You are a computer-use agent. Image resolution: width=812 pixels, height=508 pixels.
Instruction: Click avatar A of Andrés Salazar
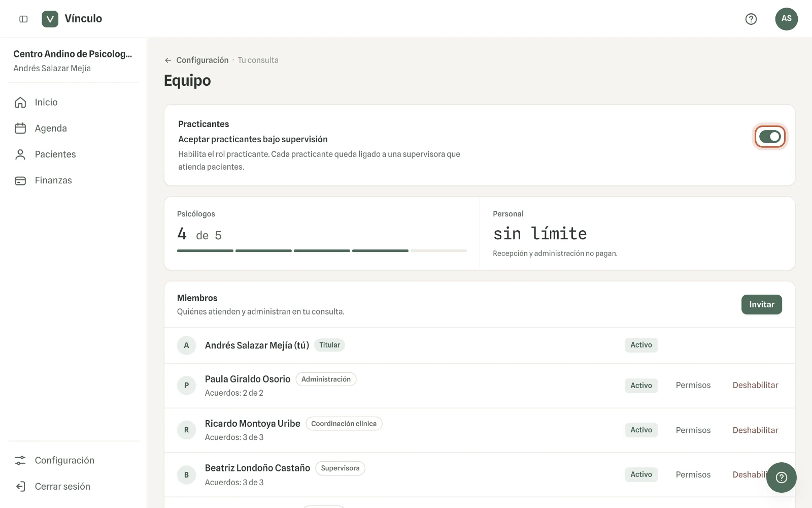(x=186, y=345)
